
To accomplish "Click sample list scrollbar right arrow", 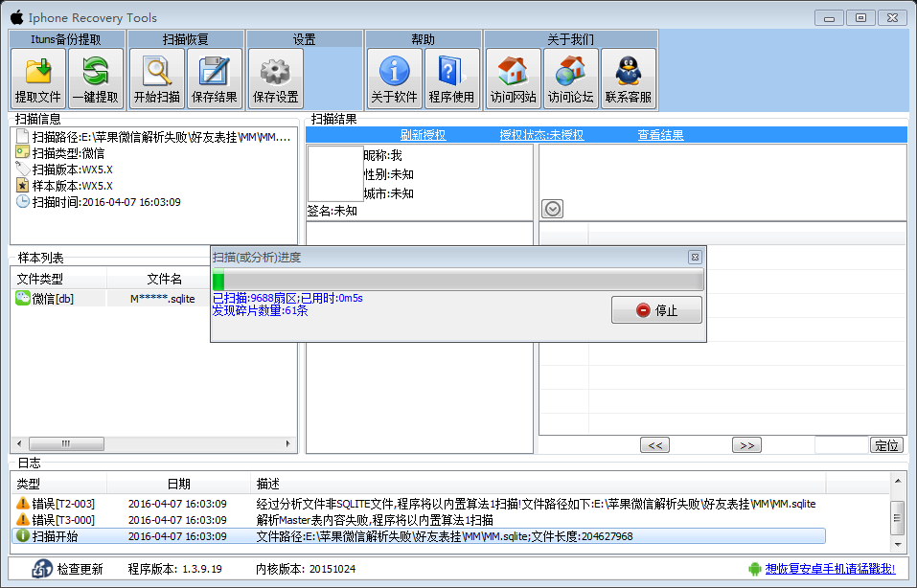I will tap(287, 443).
